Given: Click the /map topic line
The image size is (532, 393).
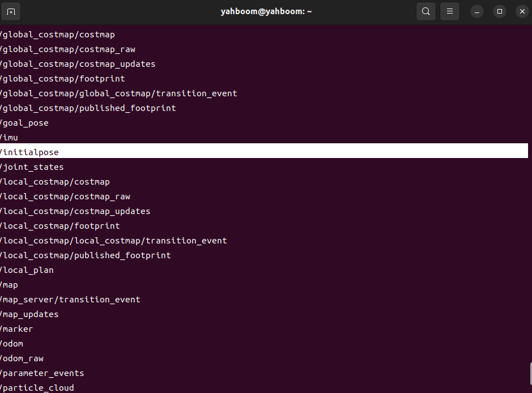Looking at the screenshot, I should (x=9, y=285).
